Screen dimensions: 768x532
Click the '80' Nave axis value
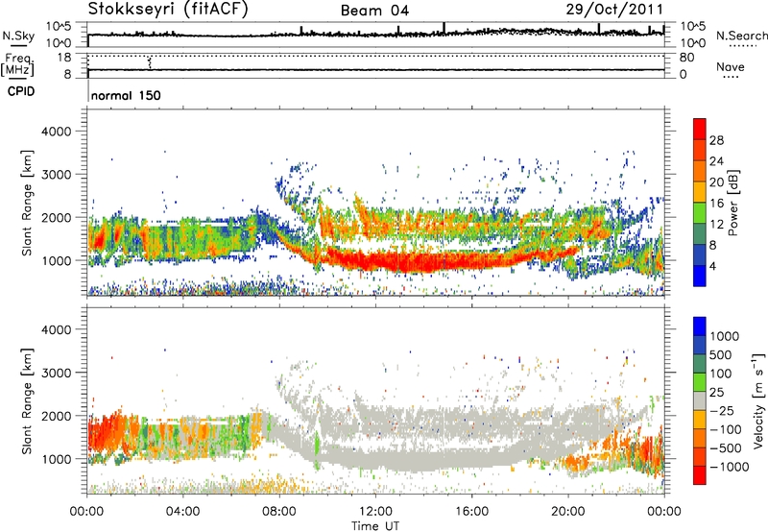pyautogui.click(x=686, y=58)
